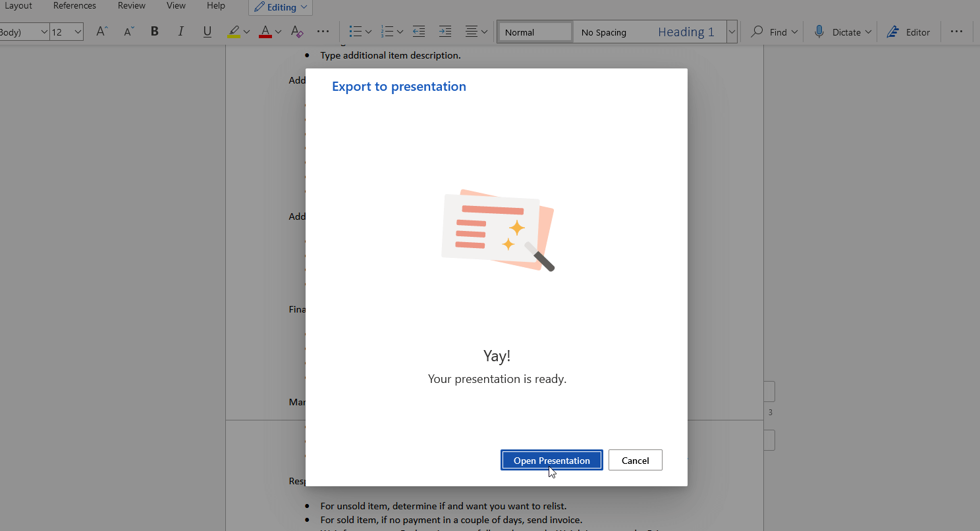This screenshot has height=531, width=980.
Task: Expand the styles gallery
Action: 731,32
